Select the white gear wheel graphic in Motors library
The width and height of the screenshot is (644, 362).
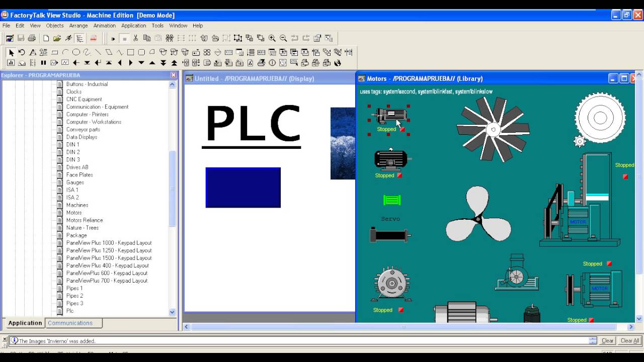[x=600, y=118]
